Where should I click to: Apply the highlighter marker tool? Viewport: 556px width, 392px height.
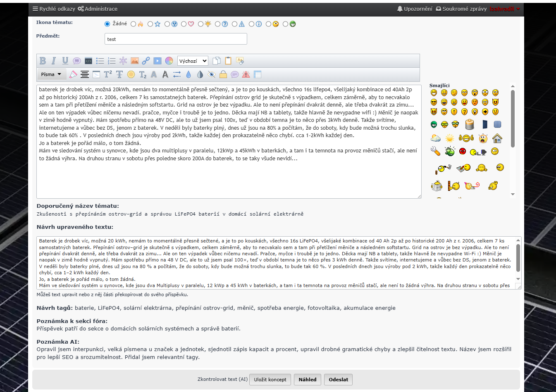tap(73, 74)
